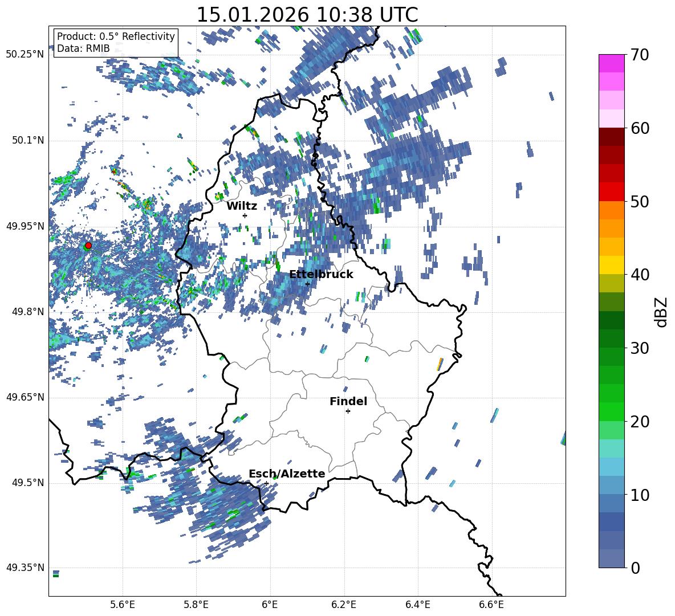Click the dark maroon colorbar swatch below 60
The image size is (675, 616).
click(x=611, y=136)
